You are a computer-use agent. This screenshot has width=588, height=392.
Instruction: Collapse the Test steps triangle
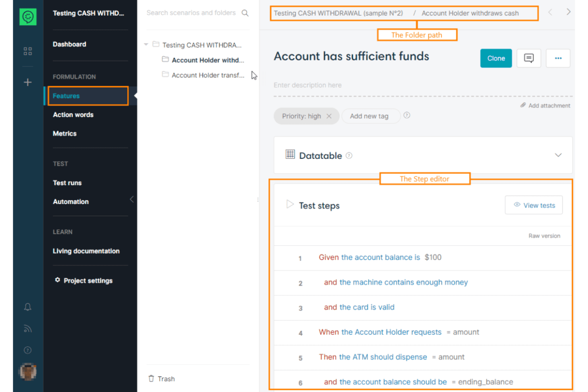point(290,205)
